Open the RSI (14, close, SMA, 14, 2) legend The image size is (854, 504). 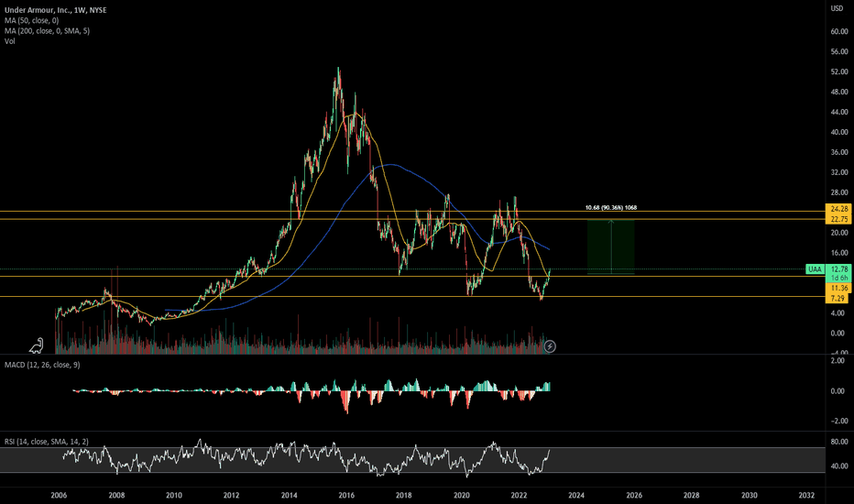pos(47,442)
